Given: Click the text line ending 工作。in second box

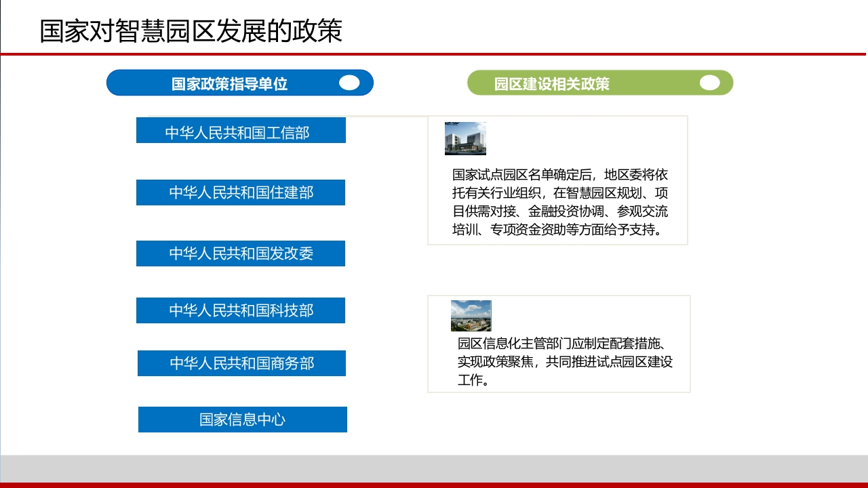Looking at the screenshot, I should [x=474, y=380].
